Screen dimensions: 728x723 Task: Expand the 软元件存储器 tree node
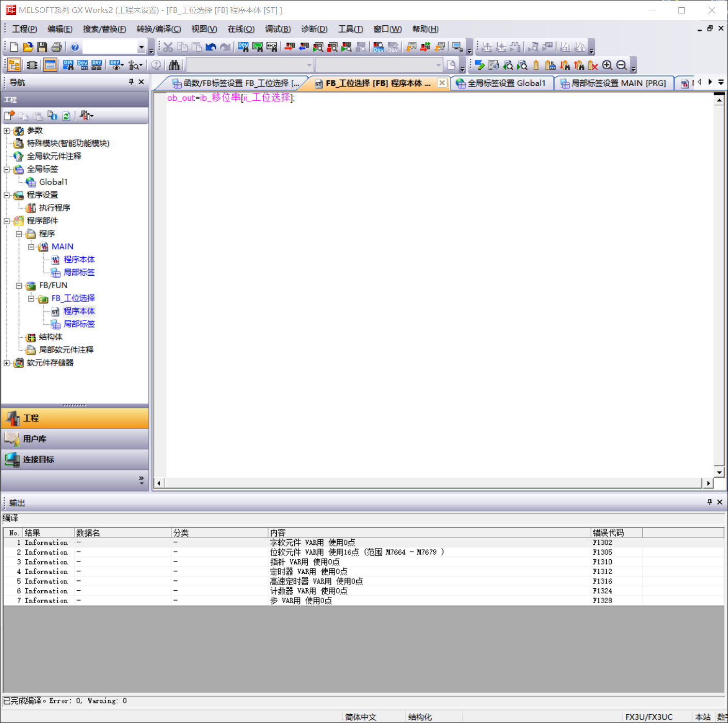tap(7, 363)
